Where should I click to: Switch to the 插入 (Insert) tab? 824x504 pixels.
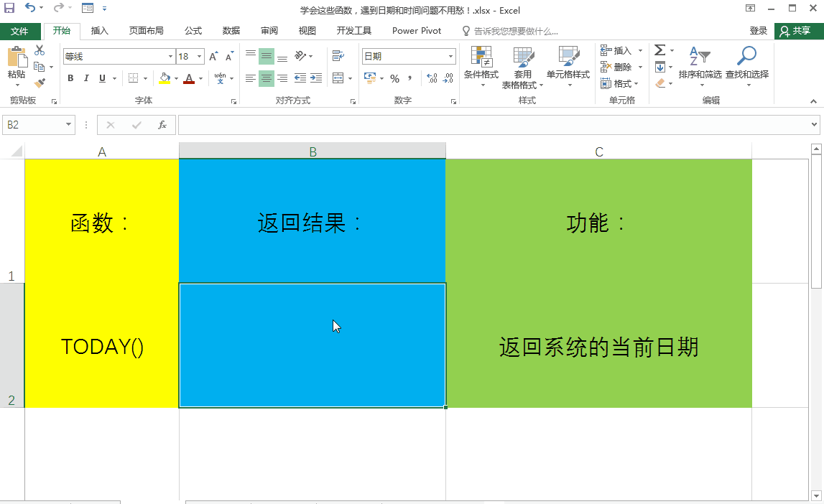pyautogui.click(x=99, y=31)
